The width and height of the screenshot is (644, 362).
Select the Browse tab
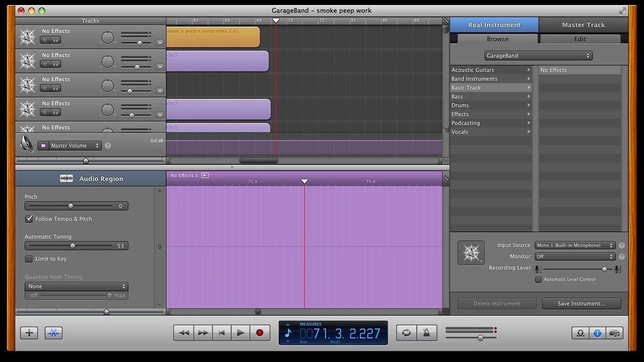498,39
